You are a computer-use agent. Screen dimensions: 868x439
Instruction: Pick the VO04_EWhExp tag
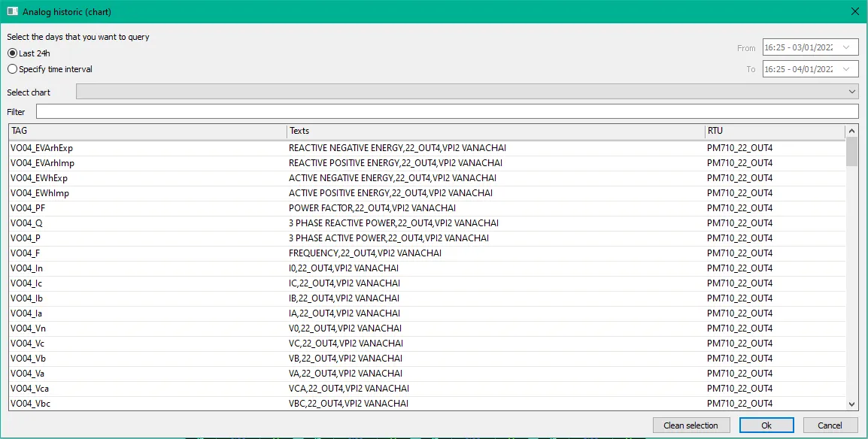pos(427,178)
